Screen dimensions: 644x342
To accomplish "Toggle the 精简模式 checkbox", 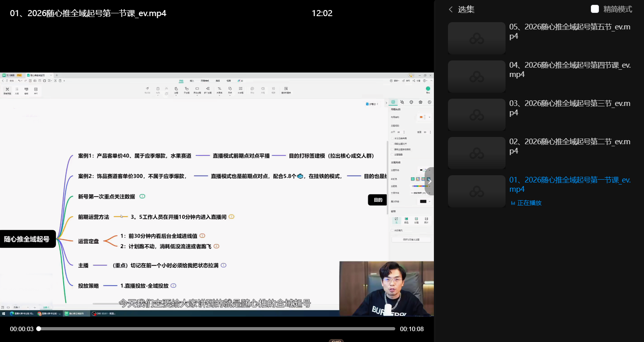I will 595,9.
